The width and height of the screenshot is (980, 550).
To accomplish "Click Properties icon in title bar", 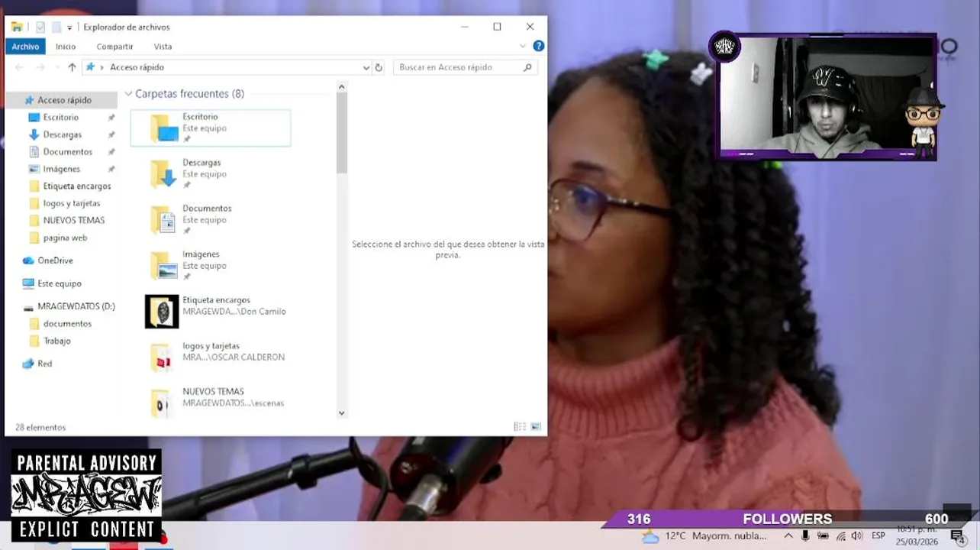I will (40, 27).
